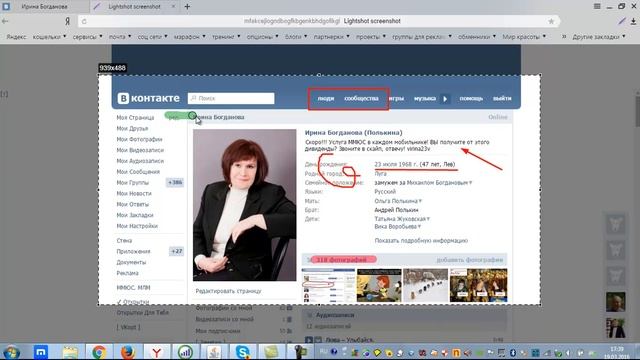Open игры in VK top menu
640x360 pixels.
396,98
